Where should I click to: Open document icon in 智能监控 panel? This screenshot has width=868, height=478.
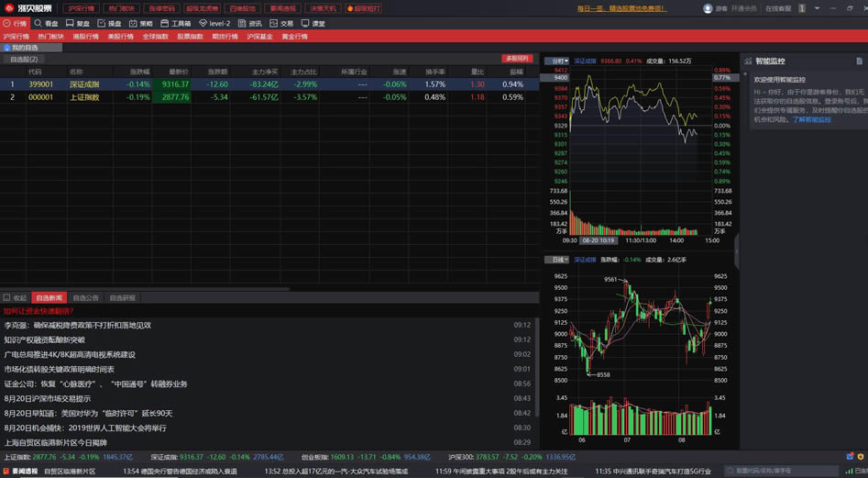(x=859, y=61)
